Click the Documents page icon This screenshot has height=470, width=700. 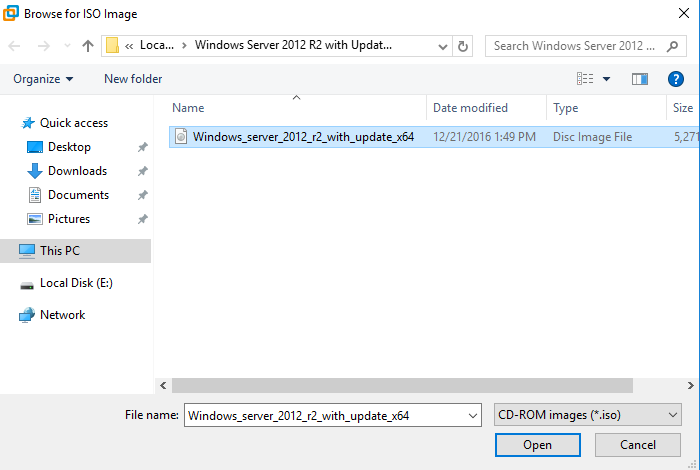tap(35, 195)
